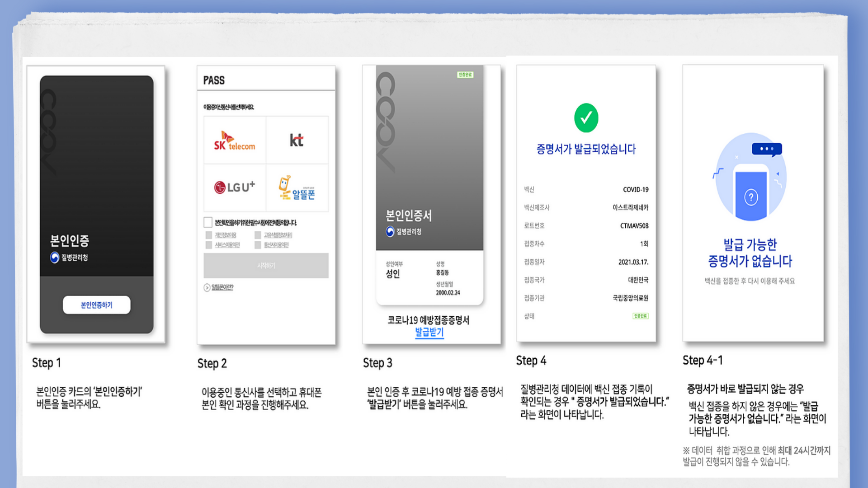Click the 발급받기 link

(429, 333)
